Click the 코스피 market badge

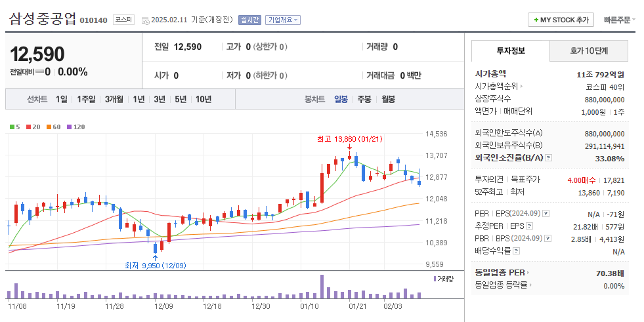123,20
